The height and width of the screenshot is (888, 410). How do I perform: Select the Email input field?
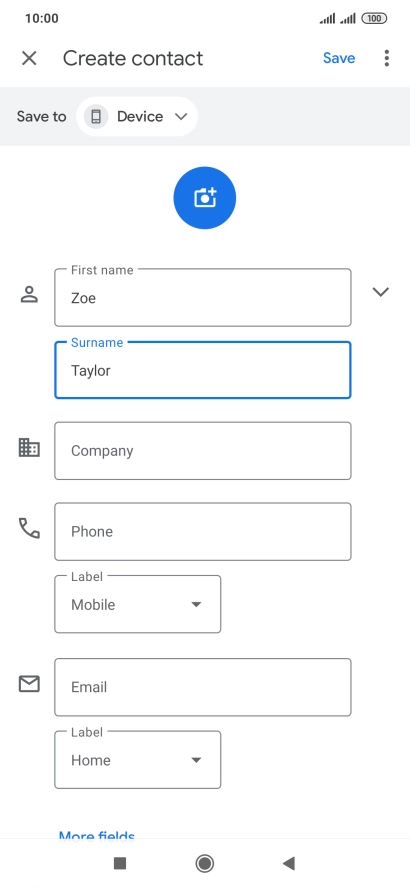coord(203,687)
